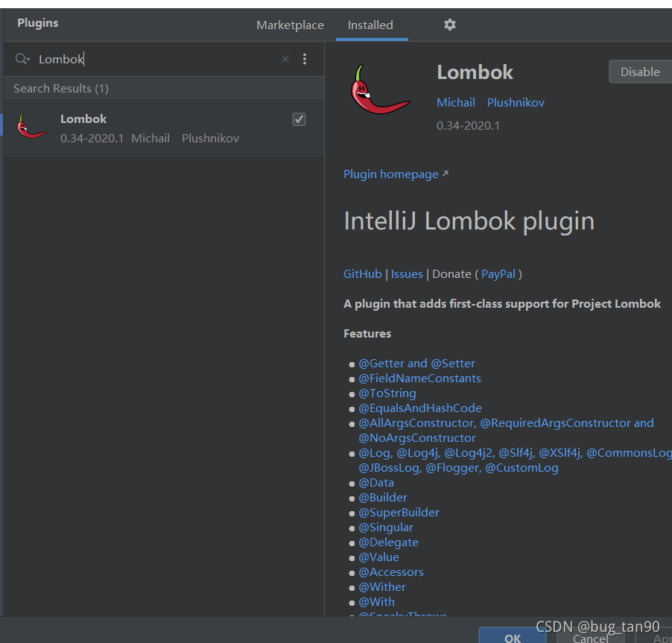This screenshot has height=643, width=672.
Task: Open the @Value feature link
Action: (x=378, y=557)
